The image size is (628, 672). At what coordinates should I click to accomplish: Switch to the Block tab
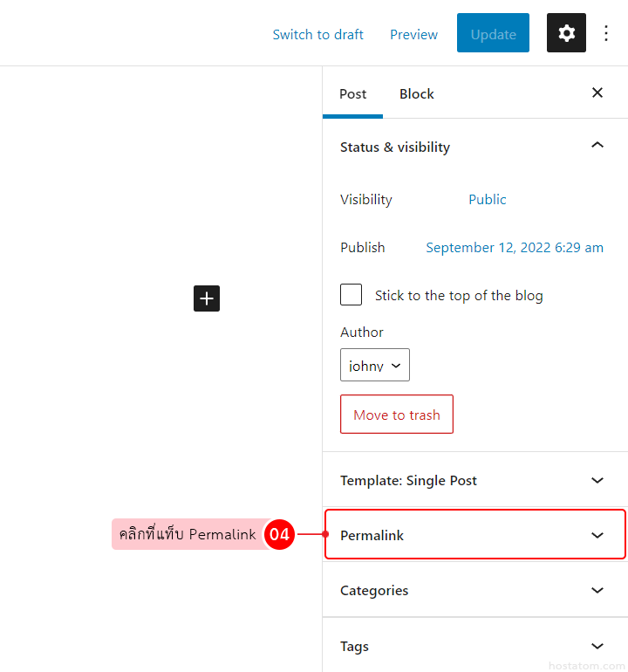[x=416, y=94]
